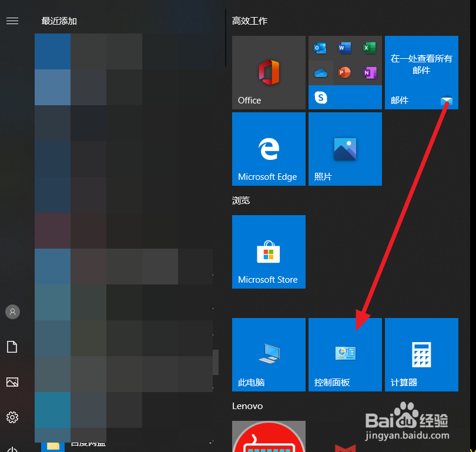
Task: Launch the Calculator (计算器) tile
Action: pos(421,354)
